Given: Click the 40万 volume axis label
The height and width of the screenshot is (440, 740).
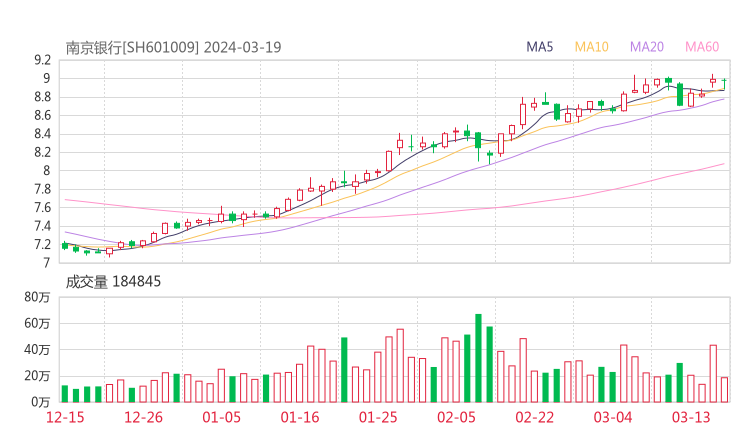Looking at the screenshot, I should coord(37,350).
